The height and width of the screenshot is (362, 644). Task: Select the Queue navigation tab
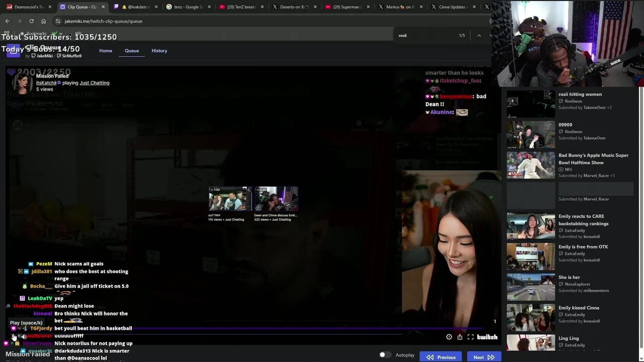tap(132, 51)
